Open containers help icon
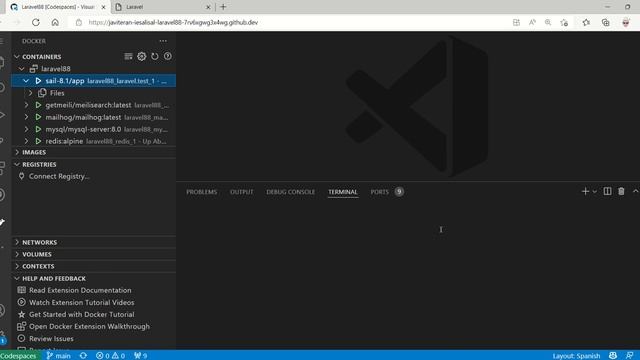The width and height of the screenshot is (640, 360). (x=168, y=56)
